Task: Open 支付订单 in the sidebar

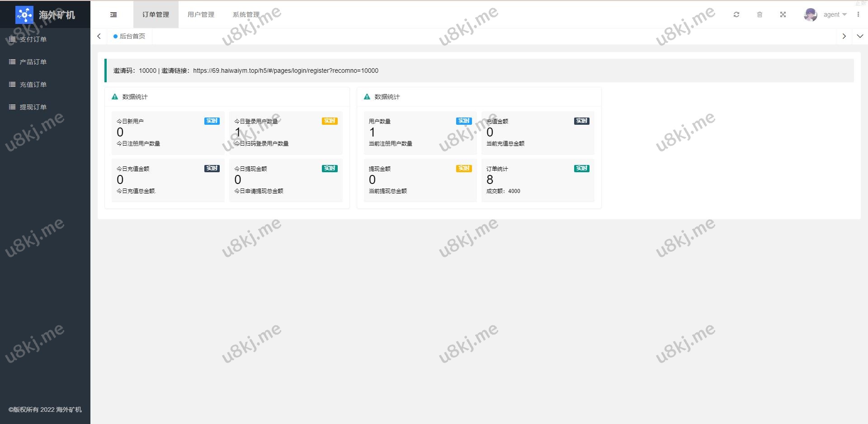Action: pos(33,39)
